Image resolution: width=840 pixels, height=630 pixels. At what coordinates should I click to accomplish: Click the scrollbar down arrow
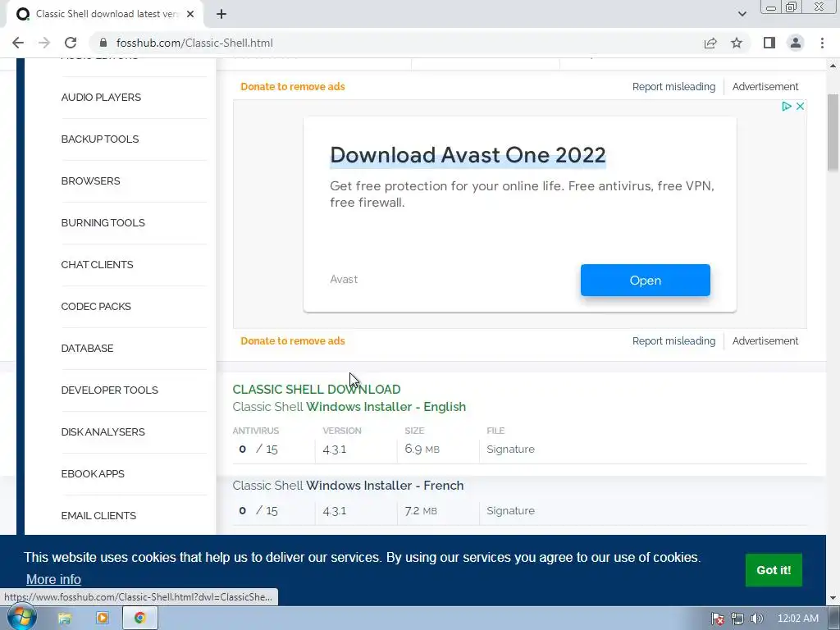click(x=833, y=598)
